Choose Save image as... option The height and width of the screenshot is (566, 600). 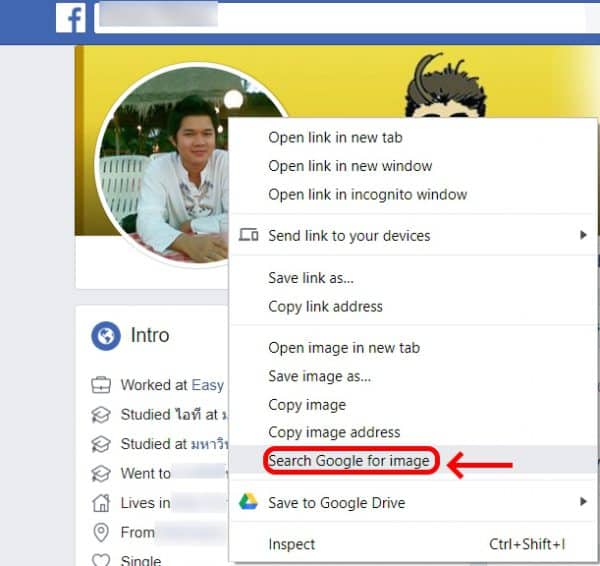click(319, 376)
